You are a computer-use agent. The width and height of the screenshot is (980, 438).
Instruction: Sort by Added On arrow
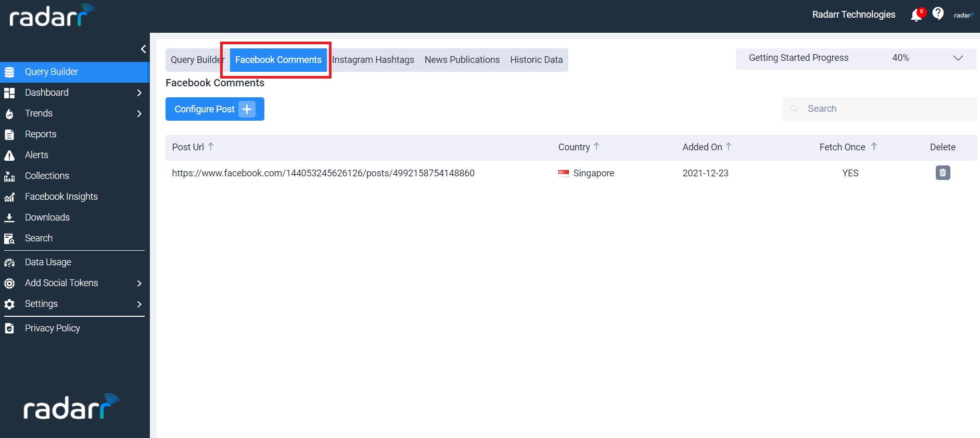click(x=729, y=147)
